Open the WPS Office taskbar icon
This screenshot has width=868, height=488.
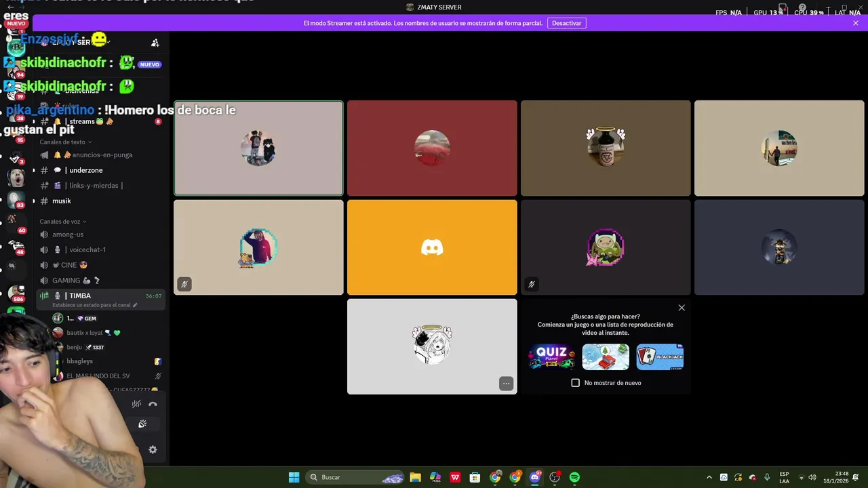click(x=455, y=477)
